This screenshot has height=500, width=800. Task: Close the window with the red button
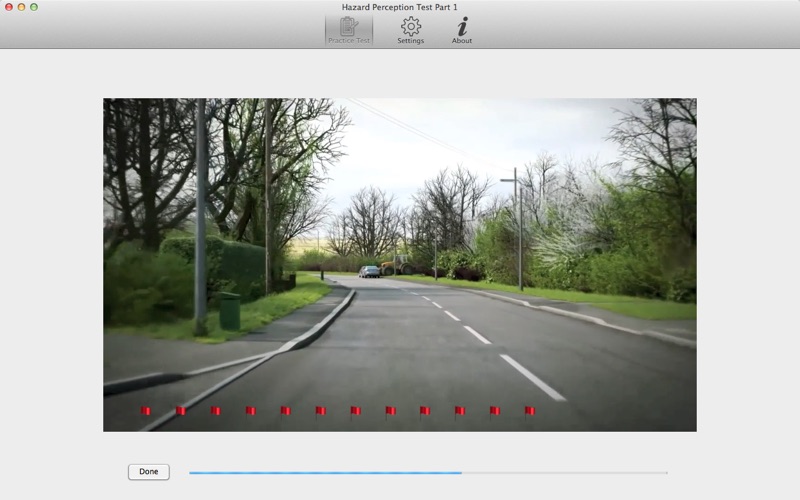pyautogui.click(x=9, y=7)
